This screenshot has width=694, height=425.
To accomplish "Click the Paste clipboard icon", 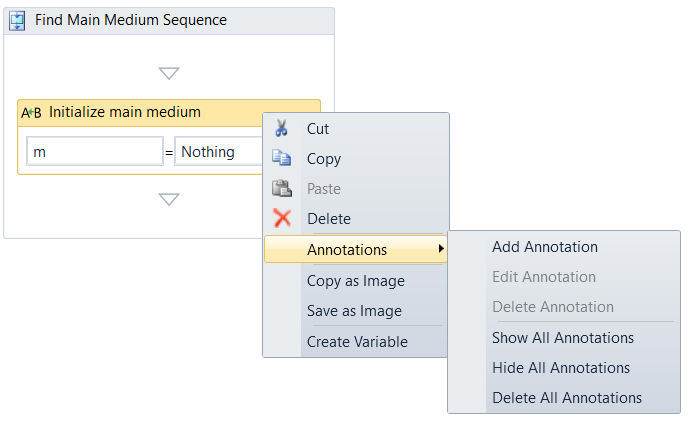I will 282,189.
